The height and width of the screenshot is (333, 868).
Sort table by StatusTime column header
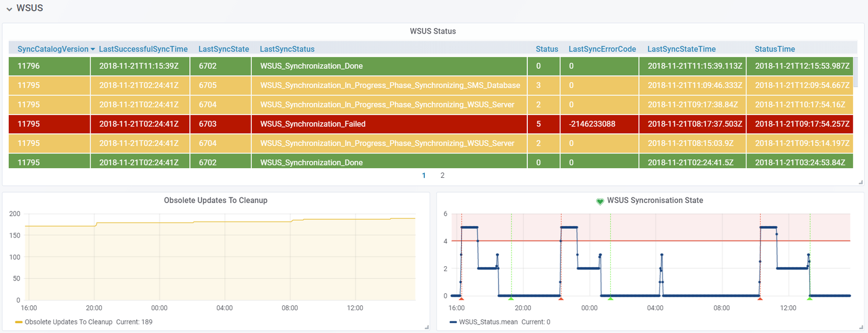[775, 49]
